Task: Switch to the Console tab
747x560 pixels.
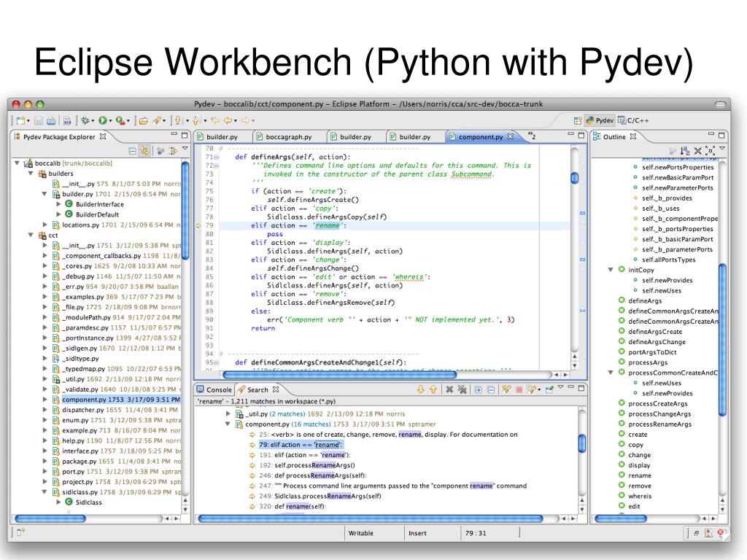Action: pos(214,389)
